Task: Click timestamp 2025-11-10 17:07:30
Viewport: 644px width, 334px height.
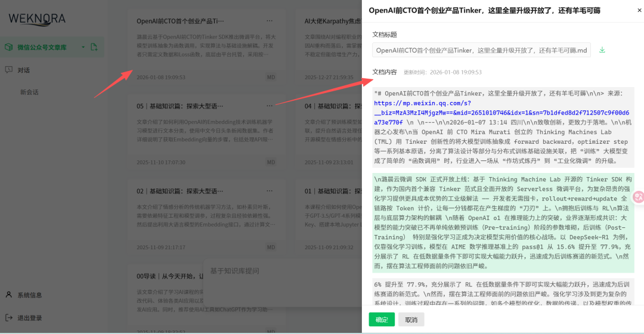Action: 161,162
